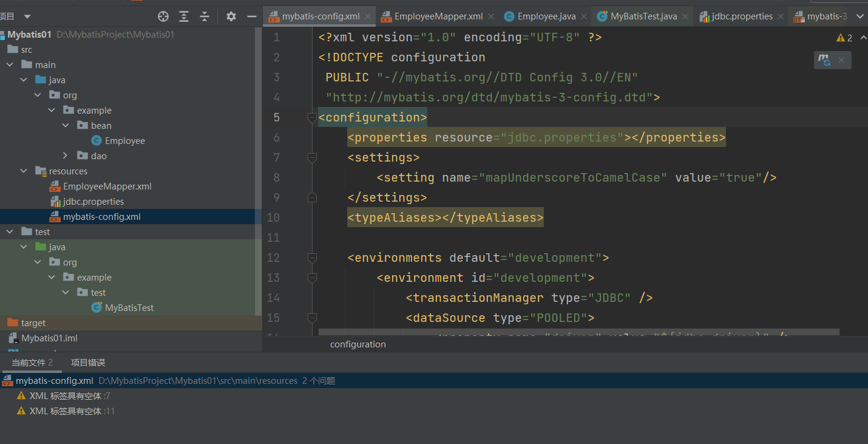Expand all nodes using project toolbar icon
Viewport: 868px width, 444px height.
(184, 16)
